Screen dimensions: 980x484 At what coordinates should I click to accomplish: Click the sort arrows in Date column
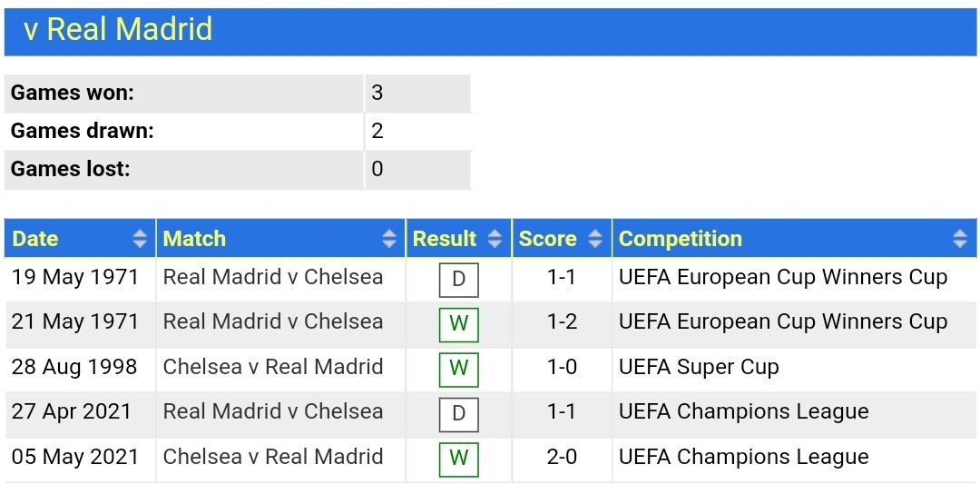click(x=141, y=238)
